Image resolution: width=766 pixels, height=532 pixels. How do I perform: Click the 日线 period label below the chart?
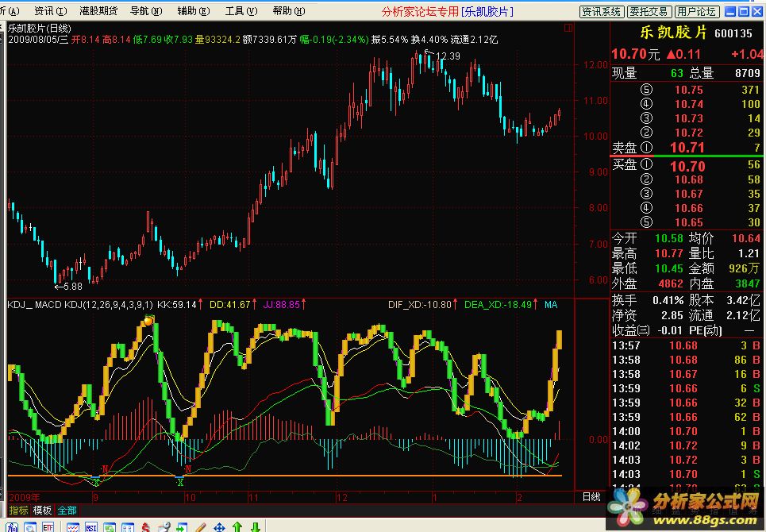click(x=591, y=497)
